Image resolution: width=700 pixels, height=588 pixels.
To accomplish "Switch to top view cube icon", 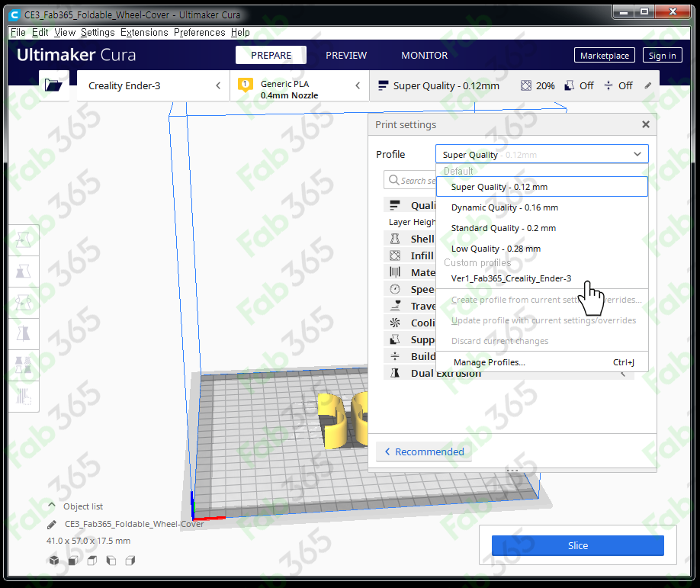I will (92, 561).
